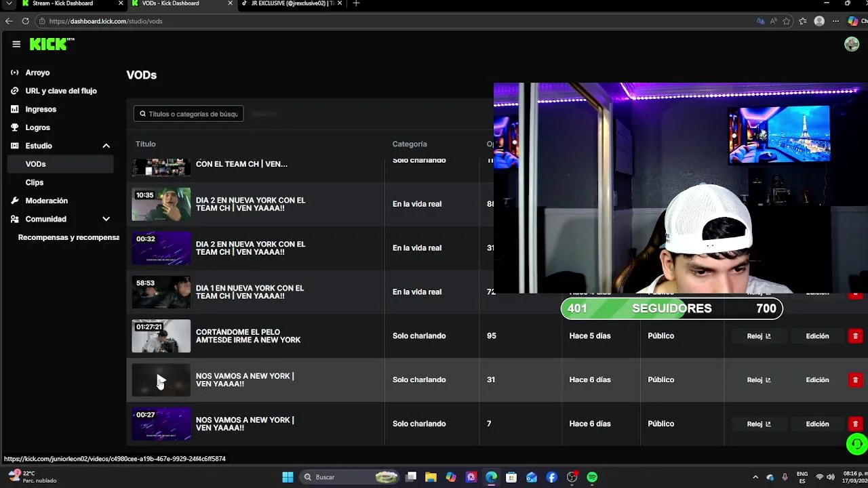Go back using browser back arrow
Screen dimensions: 868x488
click(9, 21)
